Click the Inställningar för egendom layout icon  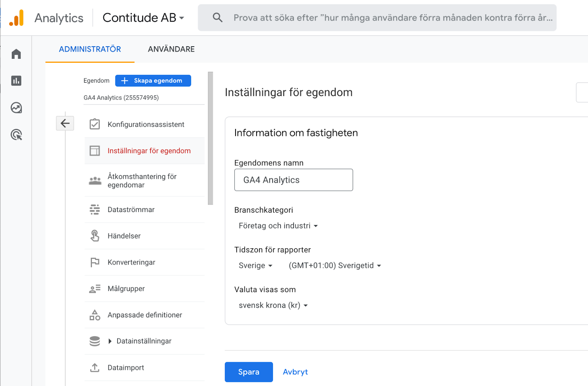[95, 151]
